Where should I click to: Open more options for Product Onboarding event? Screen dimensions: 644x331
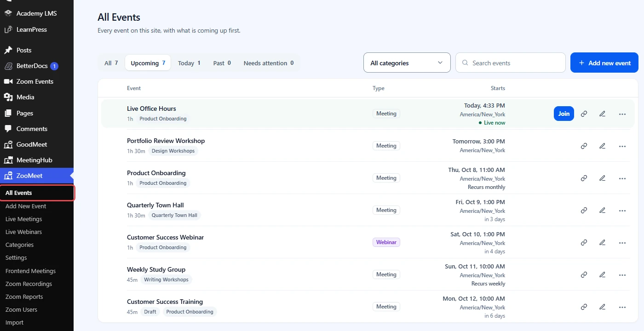[622, 178]
